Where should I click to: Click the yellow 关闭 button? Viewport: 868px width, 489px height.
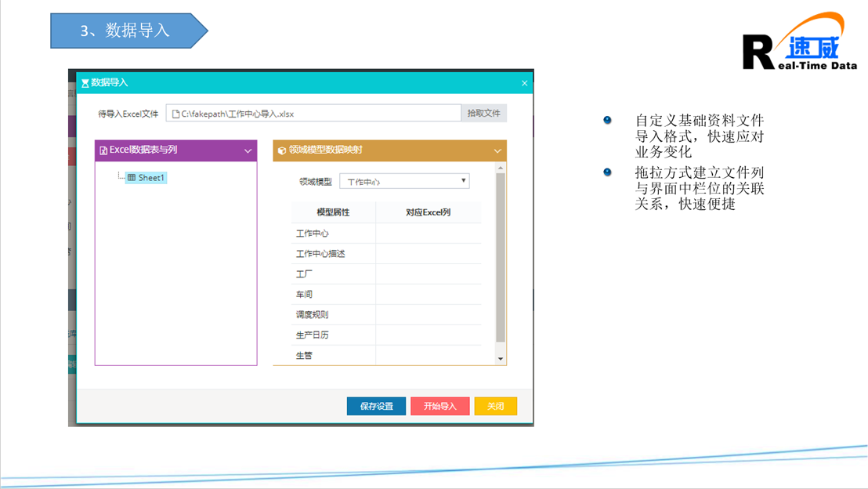click(495, 406)
